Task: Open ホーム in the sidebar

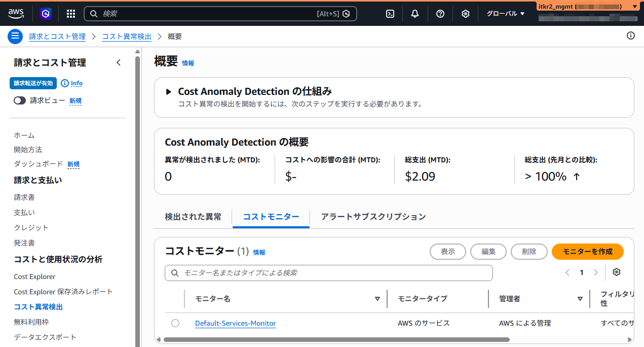Action: tap(24, 135)
